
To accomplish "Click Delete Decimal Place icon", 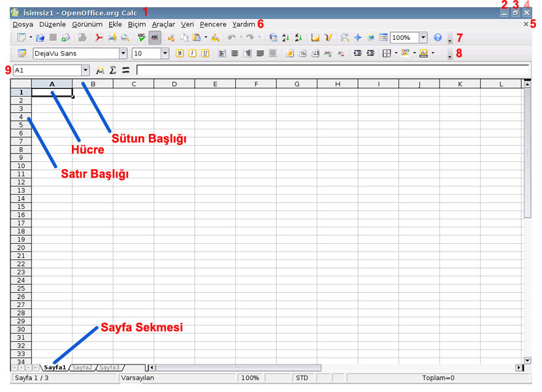I will coord(341,54).
